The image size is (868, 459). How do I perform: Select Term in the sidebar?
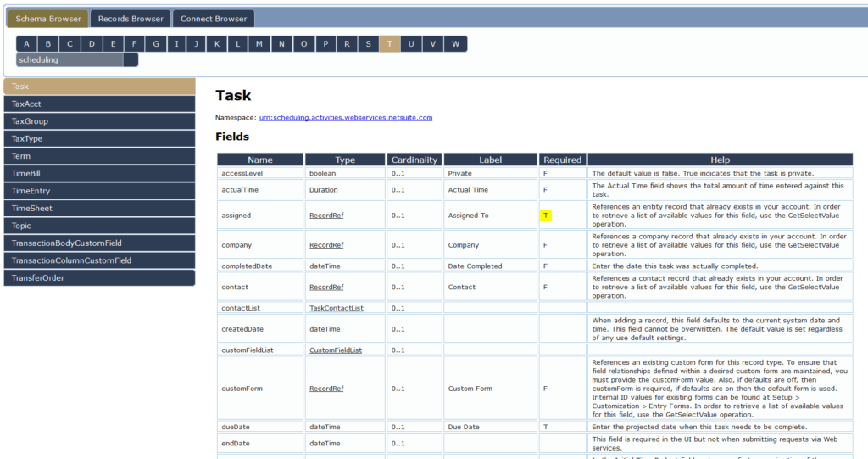pos(100,156)
